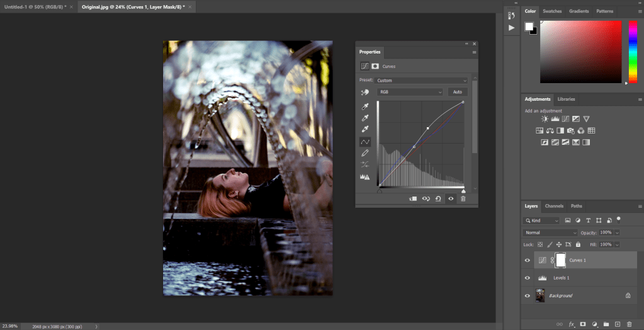644x330 pixels.
Task: Click the black point eyedropper in Curves
Action: pos(364,106)
